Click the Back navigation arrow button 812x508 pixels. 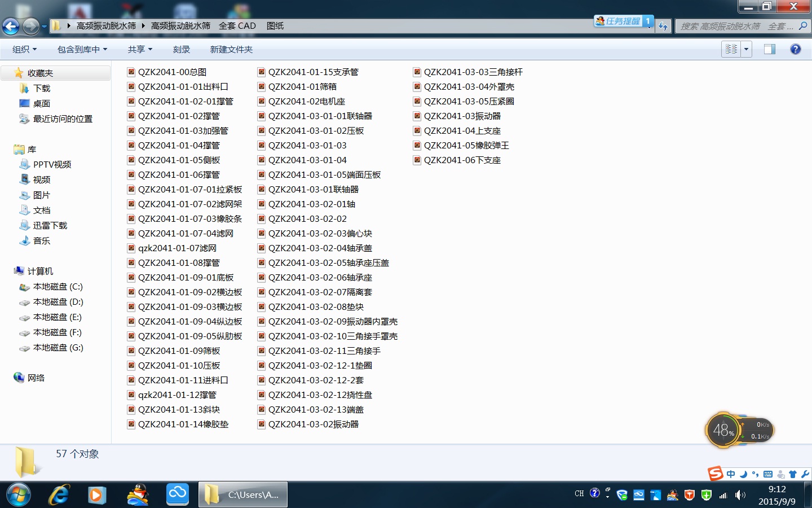pyautogui.click(x=11, y=26)
